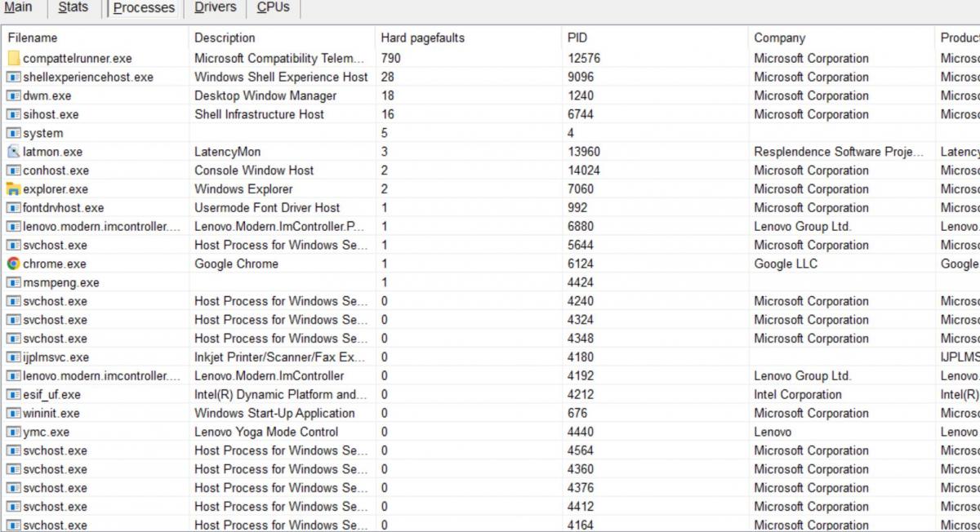The height and width of the screenshot is (532, 980).
Task: Click the wininit.exe process icon
Action: click(14, 414)
